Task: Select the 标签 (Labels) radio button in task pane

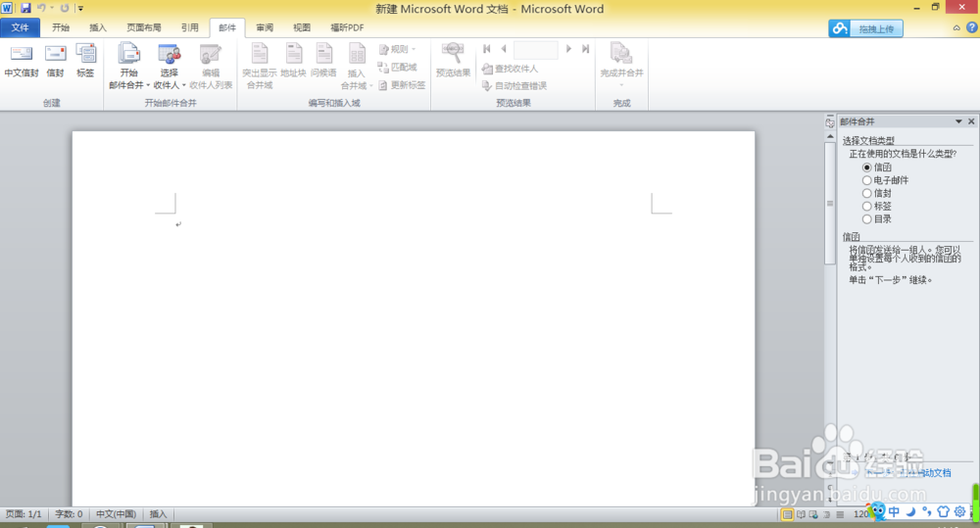Action: (867, 206)
